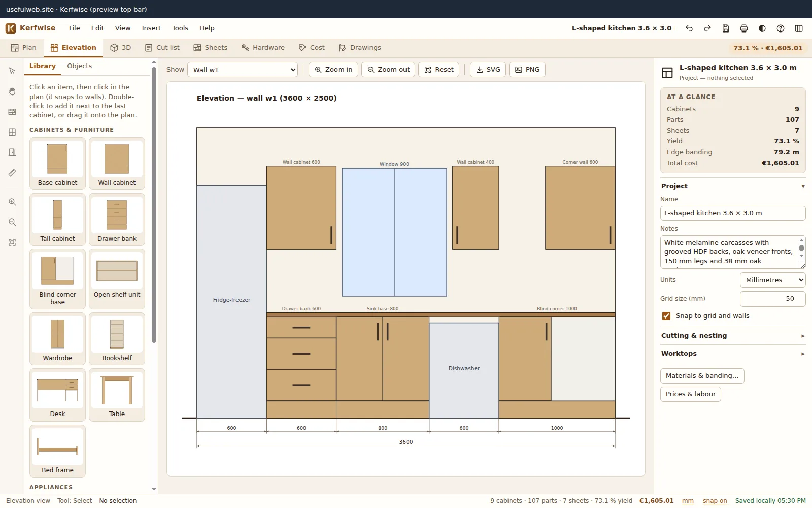Switch to the Cut list tab
The image size is (812, 508).
point(162,48)
